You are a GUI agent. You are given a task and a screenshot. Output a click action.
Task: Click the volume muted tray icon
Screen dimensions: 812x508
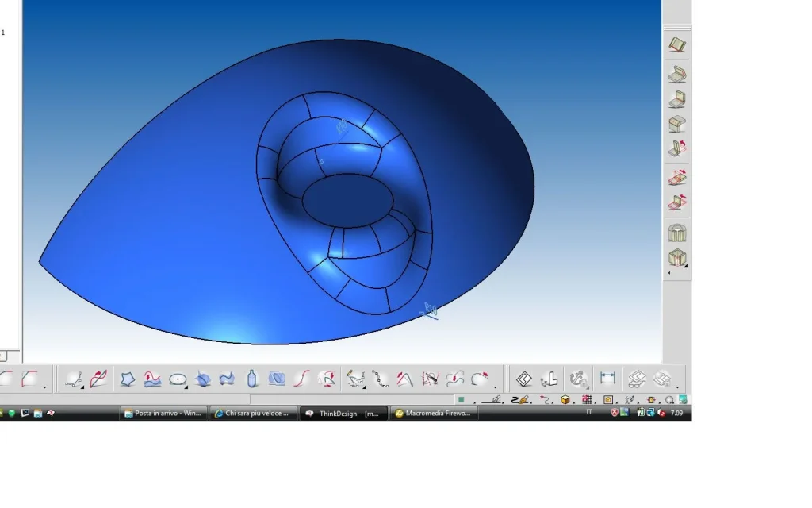[661, 413]
